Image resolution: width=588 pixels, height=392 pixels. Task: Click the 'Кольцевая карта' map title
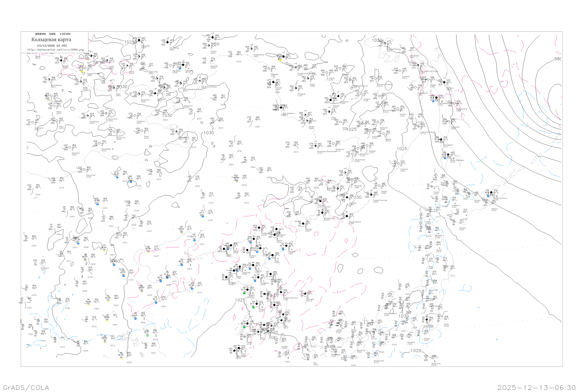click(x=51, y=40)
